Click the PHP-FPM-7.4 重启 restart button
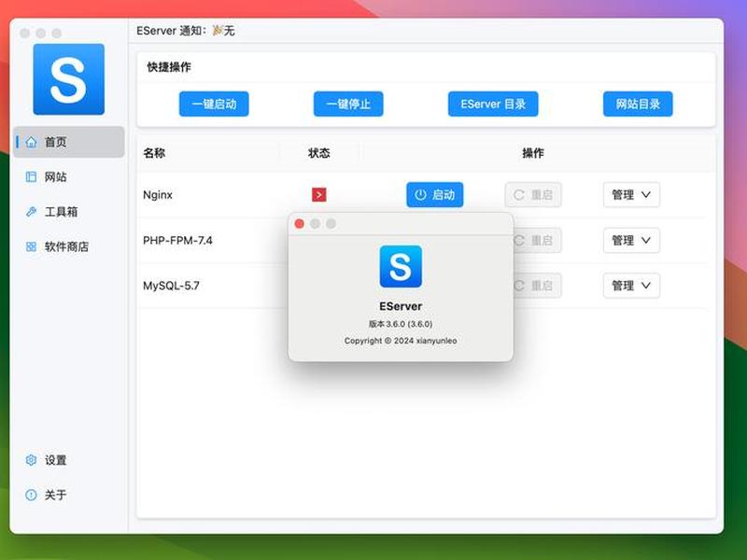 coord(537,240)
